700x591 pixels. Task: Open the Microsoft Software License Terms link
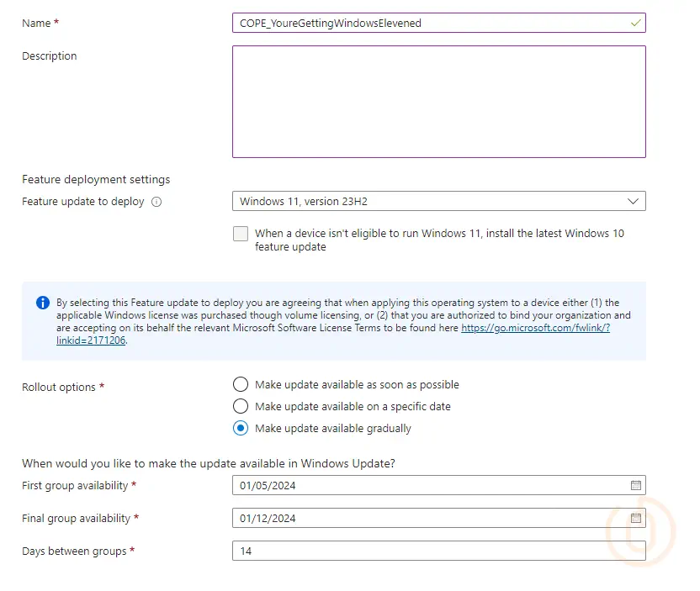pos(535,328)
